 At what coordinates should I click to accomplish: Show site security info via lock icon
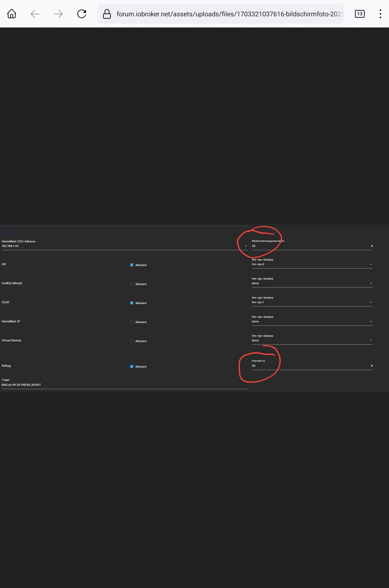107,14
